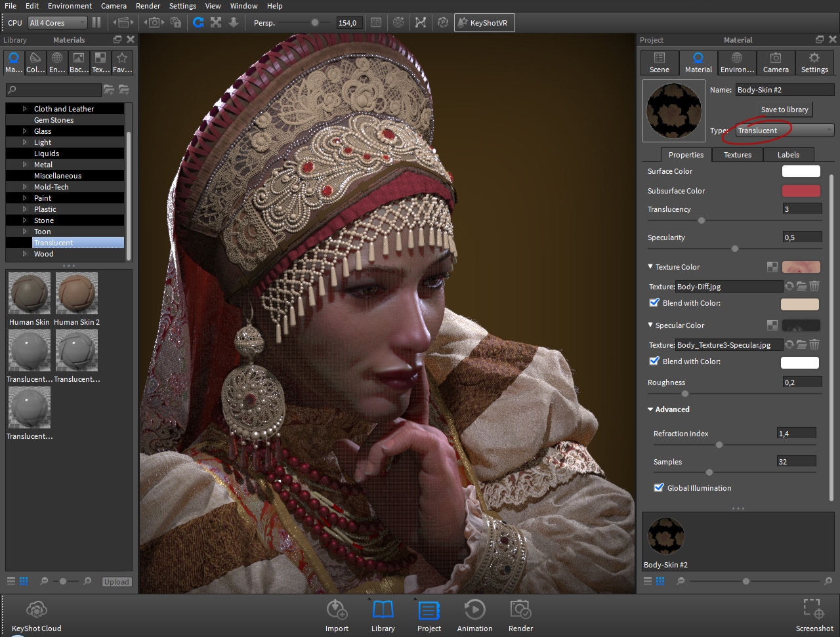Image resolution: width=840 pixels, height=637 pixels.
Task: Expand Cloth and Leather category
Action: [25, 109]
